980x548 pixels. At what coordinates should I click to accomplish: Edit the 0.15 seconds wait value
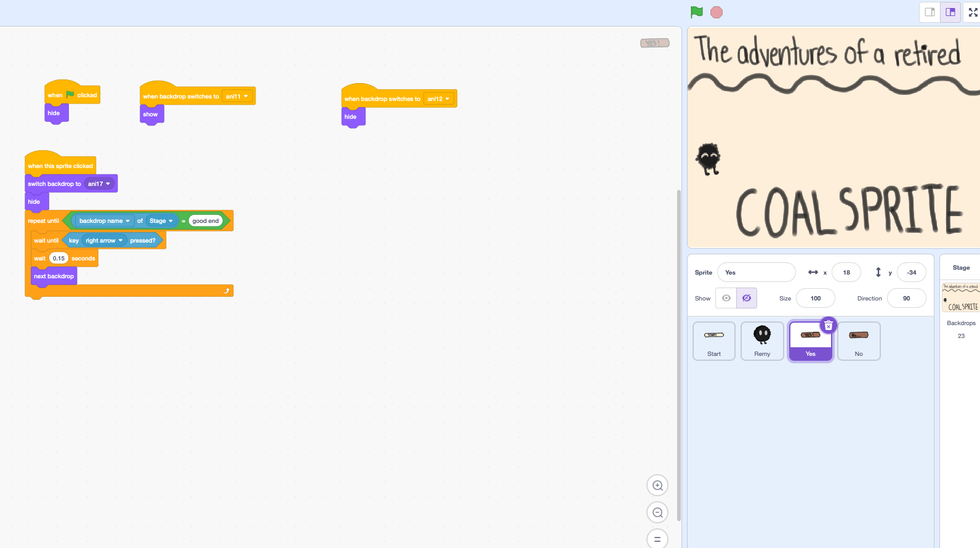click(x=58, y=258)
